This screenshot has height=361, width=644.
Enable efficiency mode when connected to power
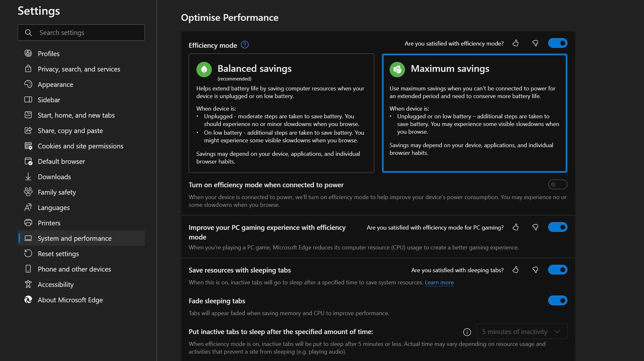point(557,184)
